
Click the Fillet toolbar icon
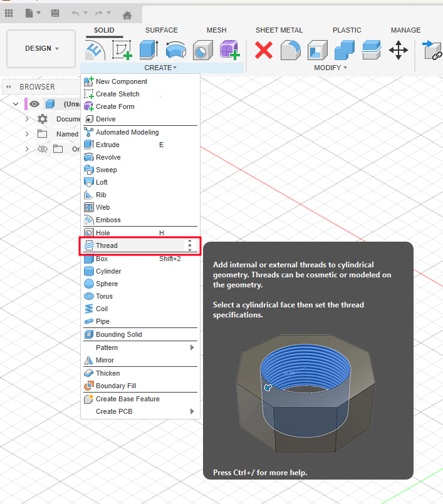coord(291,50)
